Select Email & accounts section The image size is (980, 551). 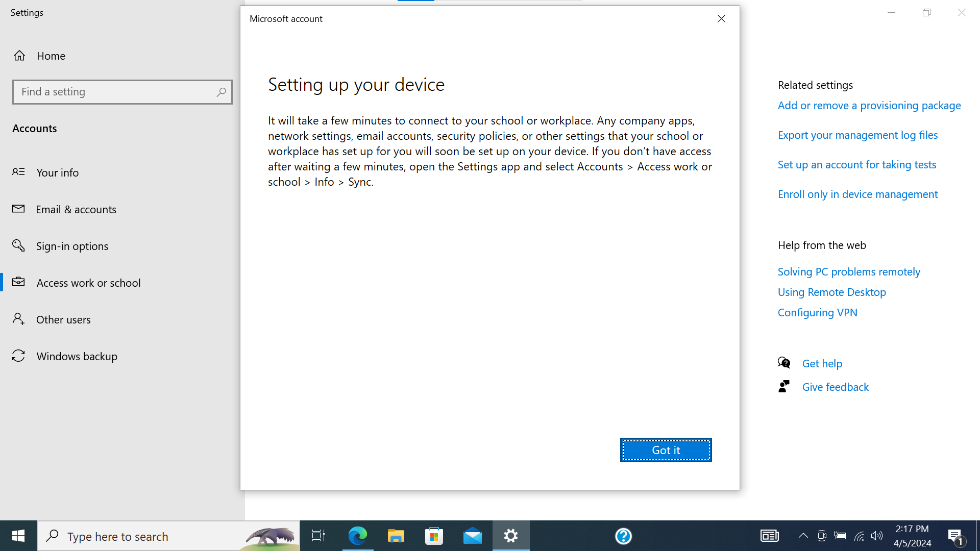[x=76, y=209]
